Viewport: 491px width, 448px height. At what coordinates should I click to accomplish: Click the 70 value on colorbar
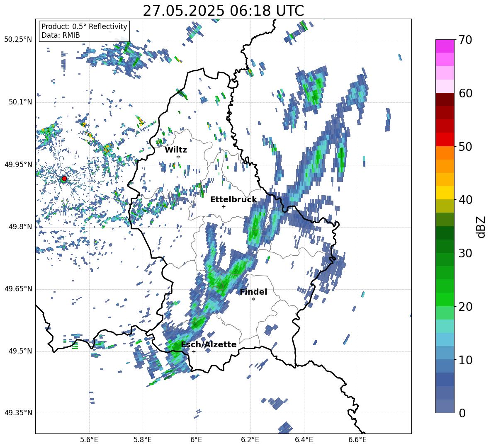(465, 40)
